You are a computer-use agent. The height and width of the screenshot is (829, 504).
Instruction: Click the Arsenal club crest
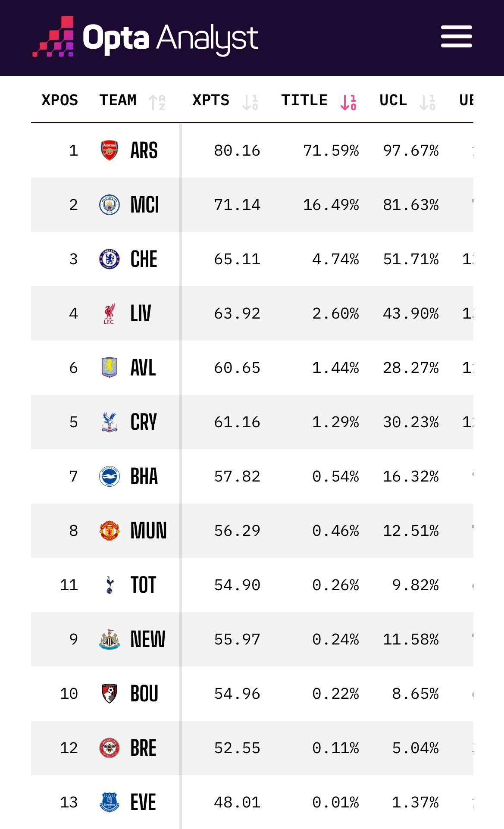click(110, 150)
